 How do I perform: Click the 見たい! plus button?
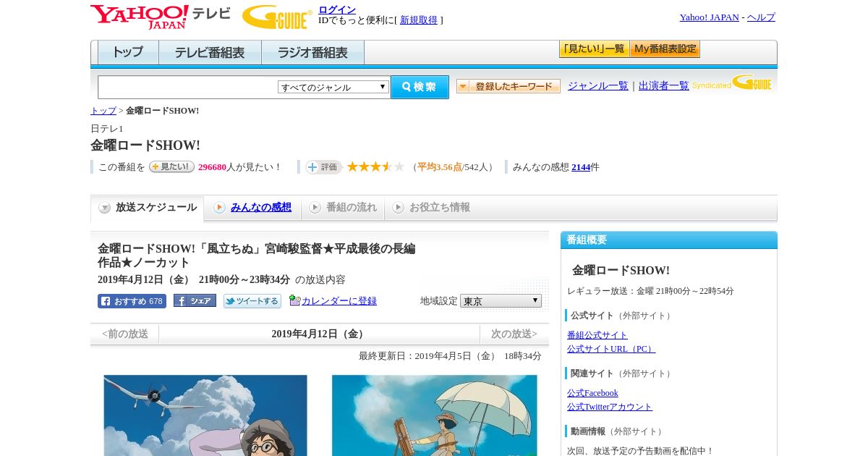[171, 166]
